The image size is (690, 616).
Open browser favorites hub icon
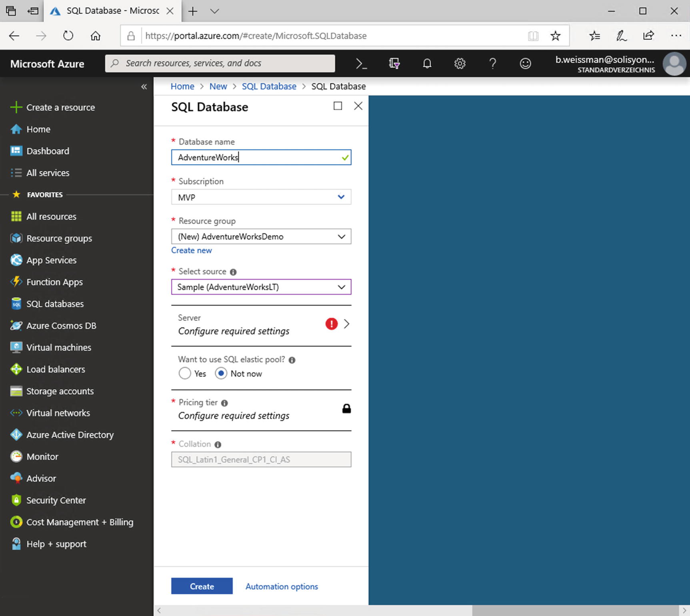pos(594,36)
